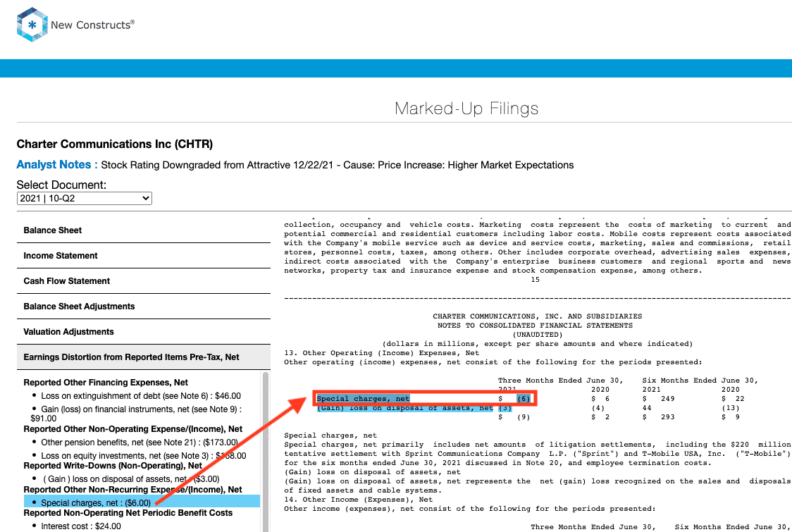Screen dimensions: 792x532
Task: Click highlighted (Gain) loss on disposal row in filing
Action: tap(405, 408)
